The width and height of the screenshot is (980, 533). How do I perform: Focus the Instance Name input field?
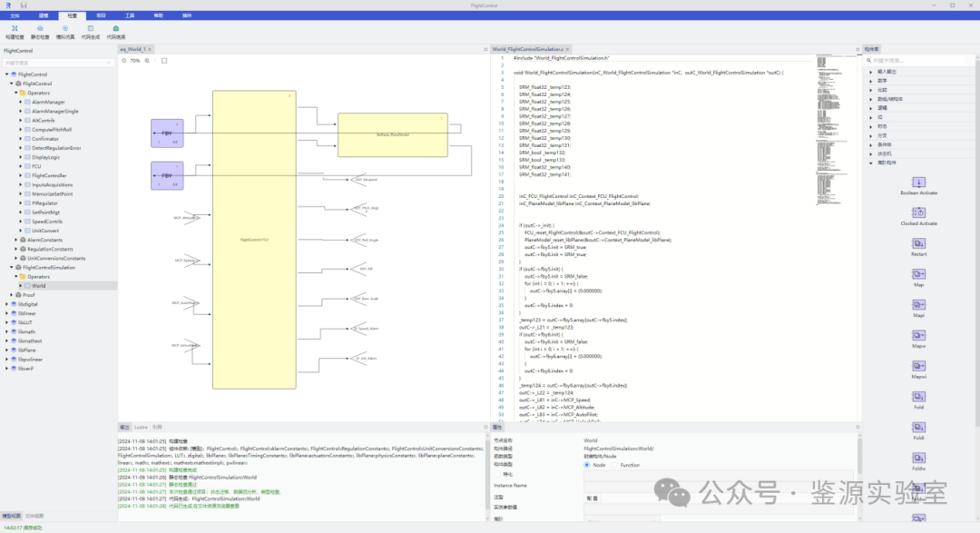click(718, 486)
